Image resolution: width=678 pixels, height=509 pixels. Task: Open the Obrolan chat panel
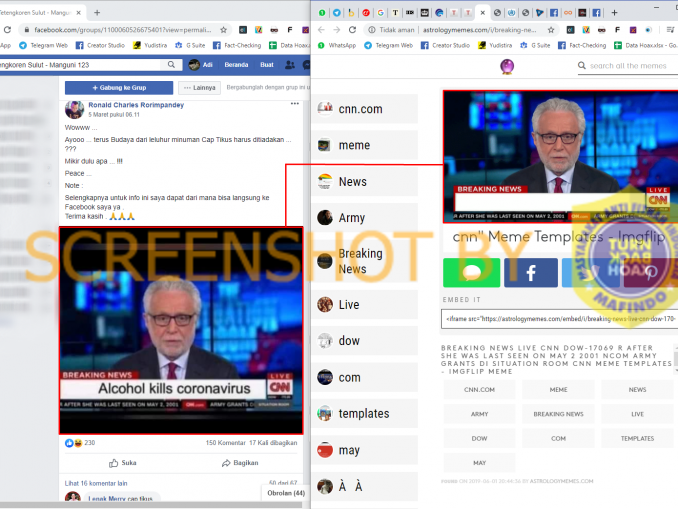pos(286,493)
